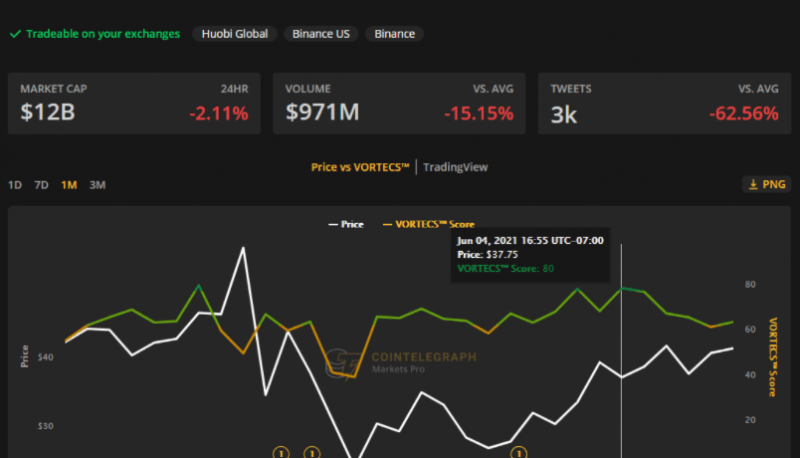Click the 80 score axis label
800x458 pixels.
pos(750,284)
